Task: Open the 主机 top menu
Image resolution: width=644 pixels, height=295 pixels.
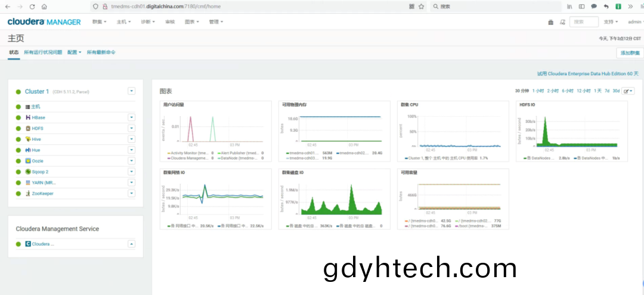Action: tap(123, 21)
